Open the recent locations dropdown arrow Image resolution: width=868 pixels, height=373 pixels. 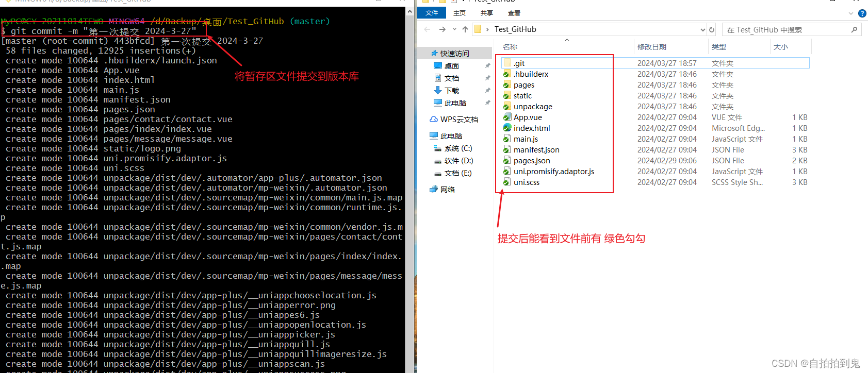454,29
